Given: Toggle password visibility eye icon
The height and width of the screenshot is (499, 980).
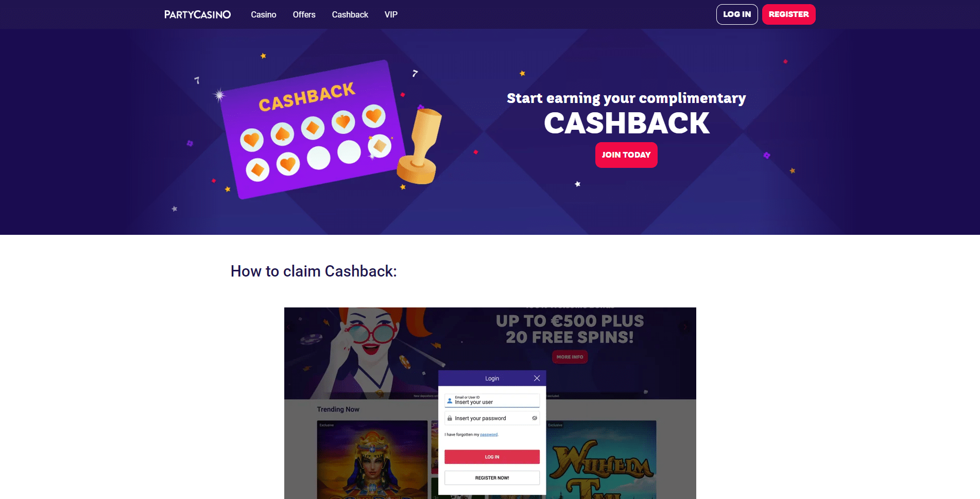Looking at the screenshot, I should [535, 418].
